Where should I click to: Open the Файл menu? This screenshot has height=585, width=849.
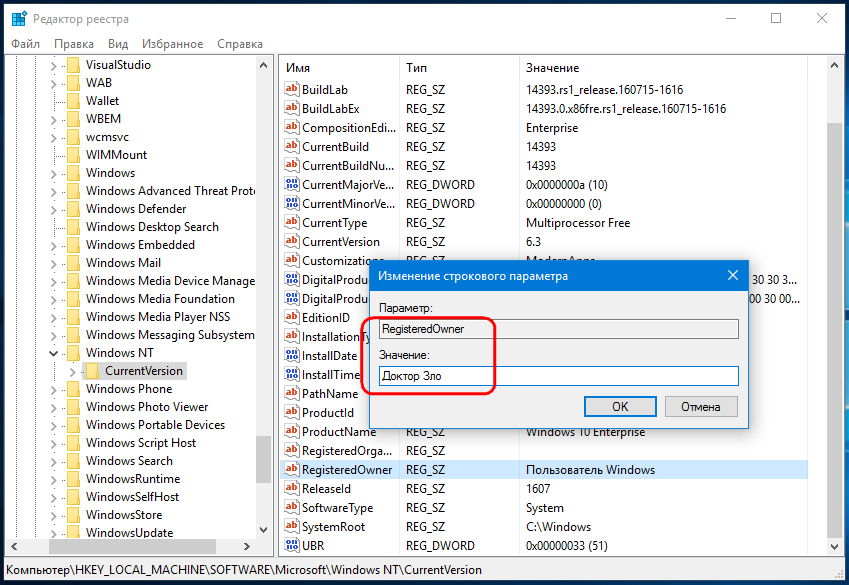tap(25, 44)
